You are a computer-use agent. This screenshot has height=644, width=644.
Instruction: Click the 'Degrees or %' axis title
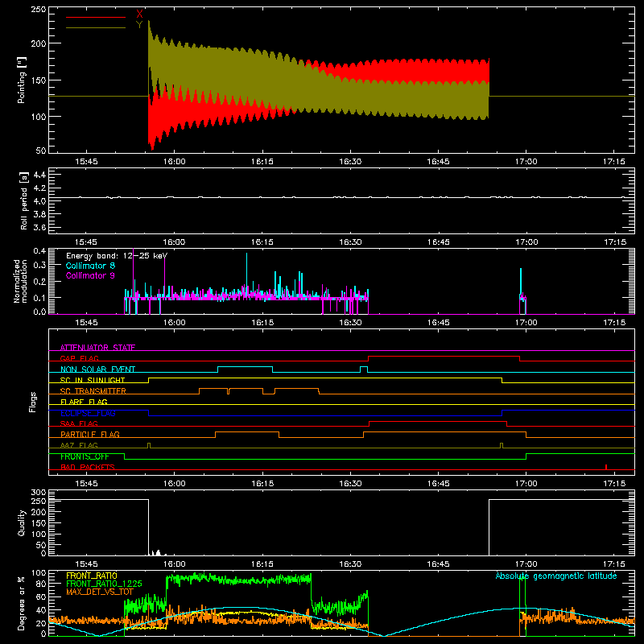pos(22,604)
